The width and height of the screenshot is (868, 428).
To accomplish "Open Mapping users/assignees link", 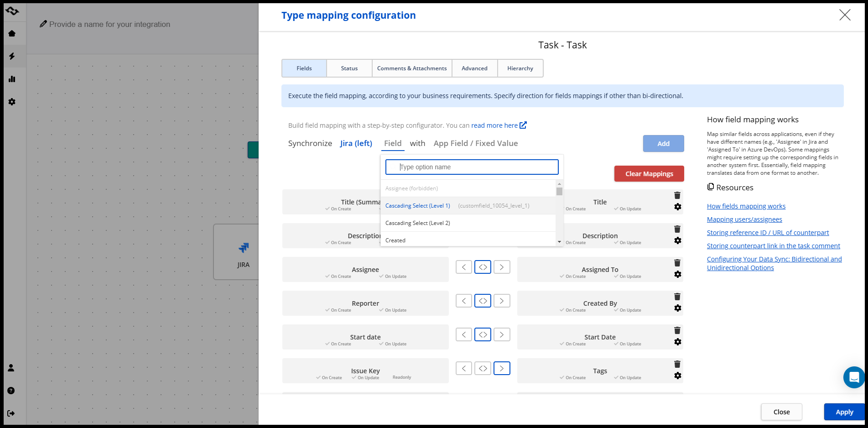I will 744,219.
